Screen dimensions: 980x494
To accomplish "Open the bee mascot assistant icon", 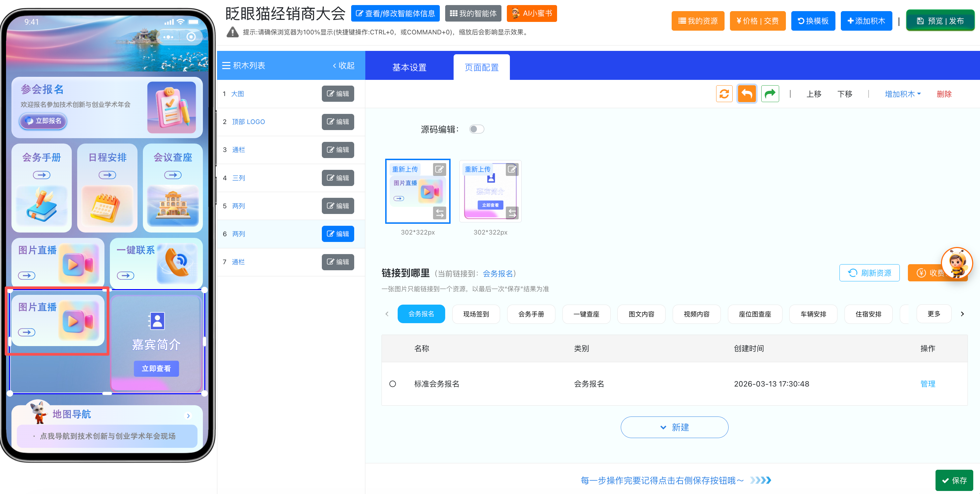I will [x=956, y=263].
